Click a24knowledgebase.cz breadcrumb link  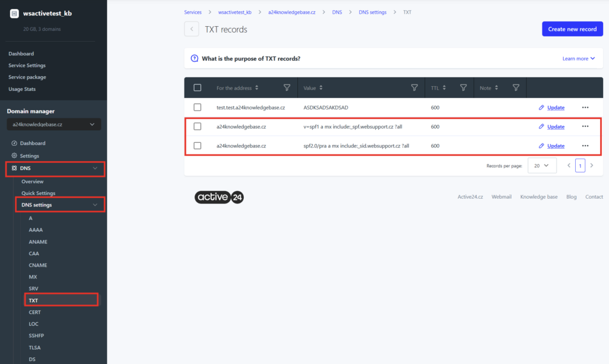(x=291, y=12)
